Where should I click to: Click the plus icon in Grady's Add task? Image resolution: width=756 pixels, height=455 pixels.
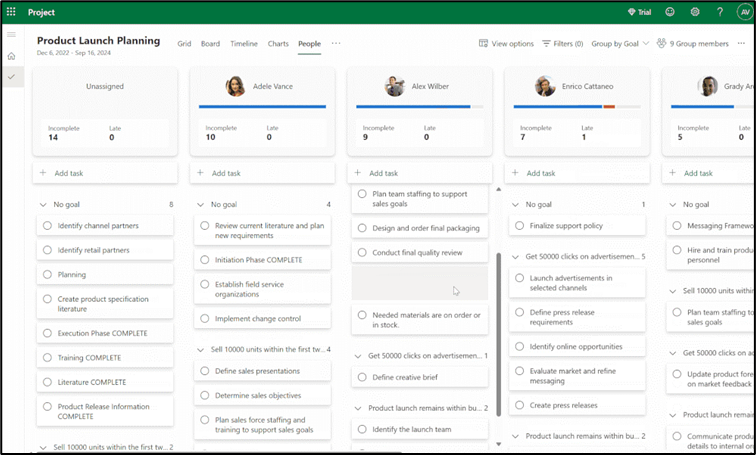(x=672, y=173)
